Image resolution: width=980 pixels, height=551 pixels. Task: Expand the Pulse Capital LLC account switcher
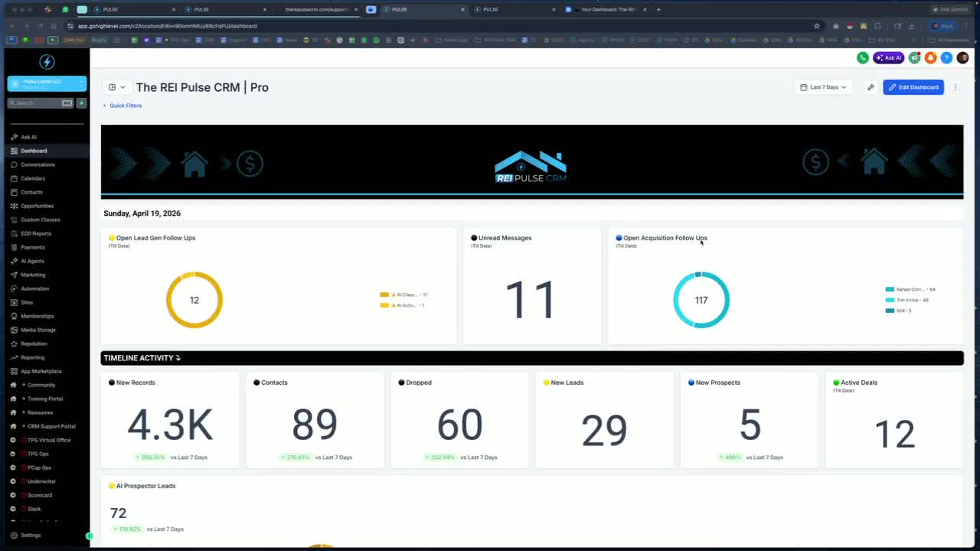click(47, 83)
